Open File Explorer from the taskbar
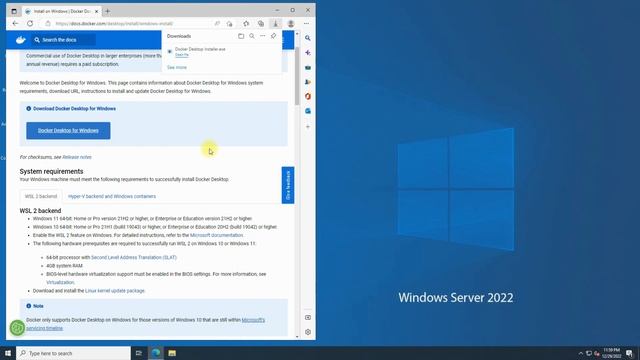This screenshot has height=360, width=640. click(172, 353)
